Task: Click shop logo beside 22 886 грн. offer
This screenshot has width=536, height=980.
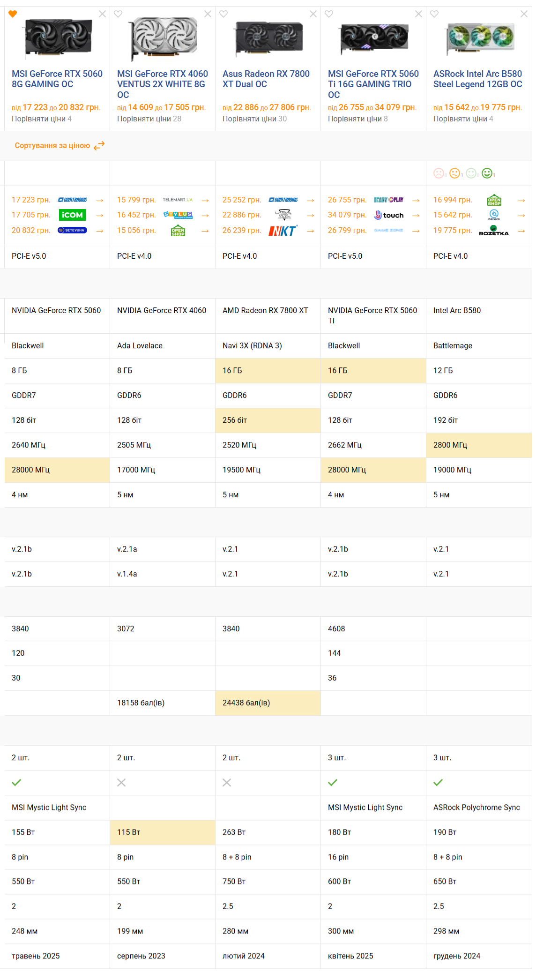Action: pyautogui.click(x=283, y=215)
